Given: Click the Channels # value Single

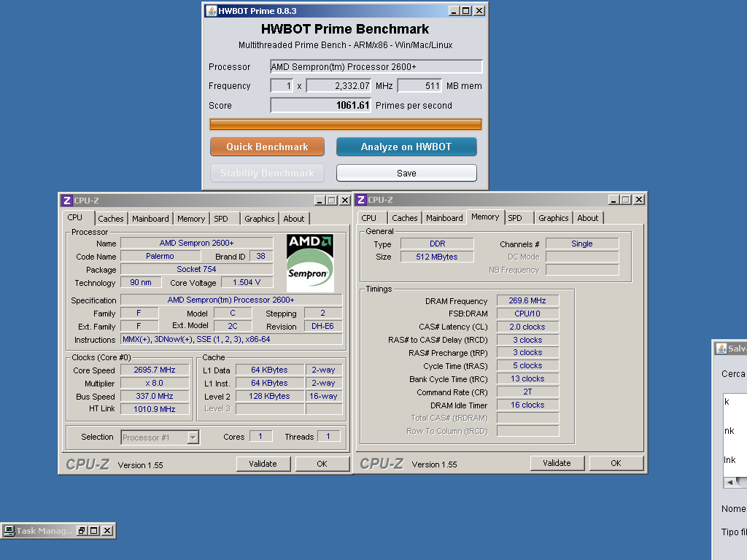Looking at the screenshot, I should click(x=582, y=244).
